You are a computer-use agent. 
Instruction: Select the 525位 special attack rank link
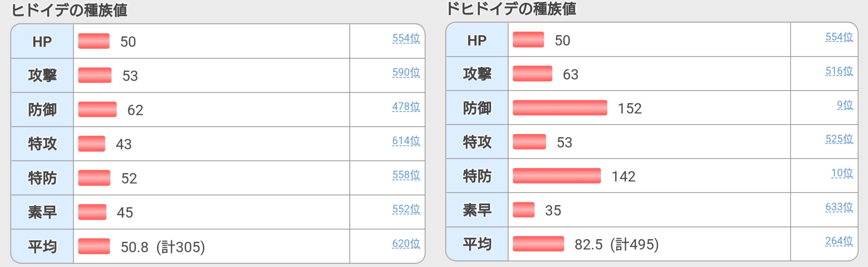coord(839,139)
